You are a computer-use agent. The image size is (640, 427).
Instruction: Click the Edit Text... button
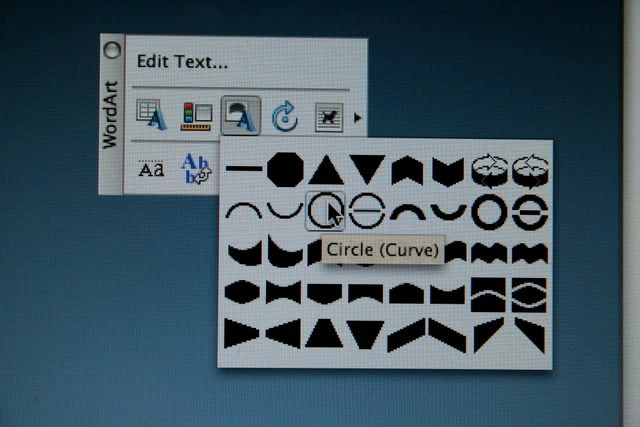pos(182,62)
